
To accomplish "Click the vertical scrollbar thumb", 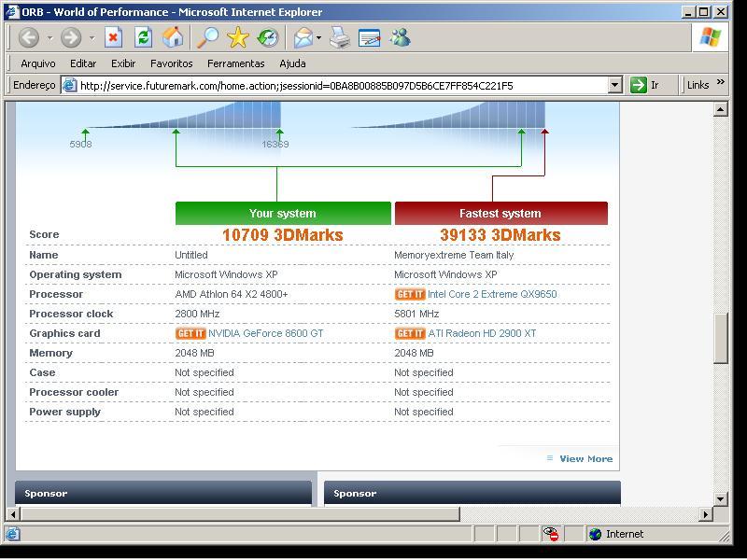I will click(721, 339).
